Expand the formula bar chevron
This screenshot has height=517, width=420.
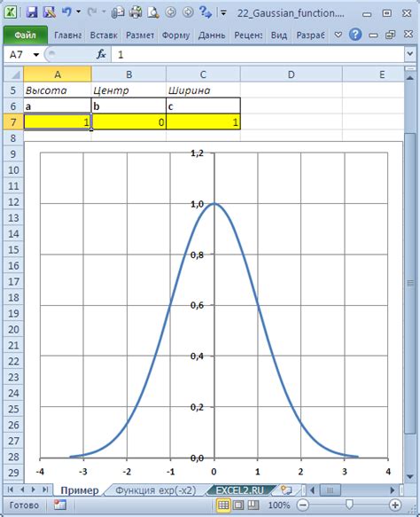410,54
